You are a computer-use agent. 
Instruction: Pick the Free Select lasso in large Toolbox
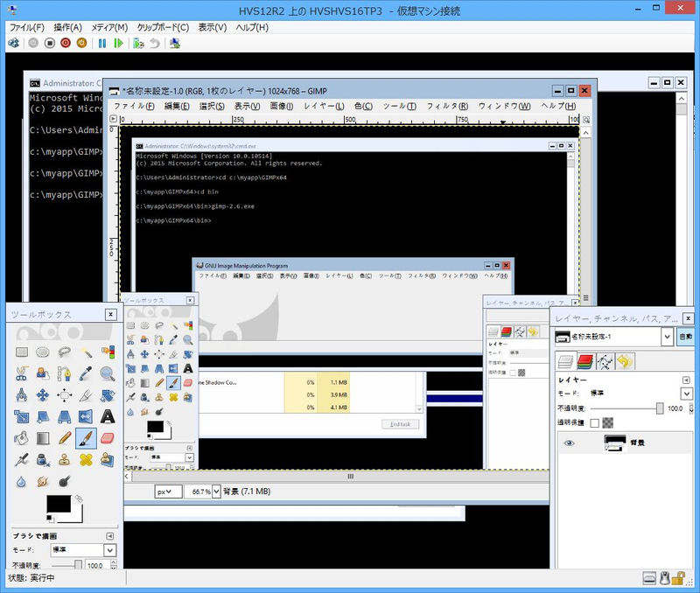point(64,352)
